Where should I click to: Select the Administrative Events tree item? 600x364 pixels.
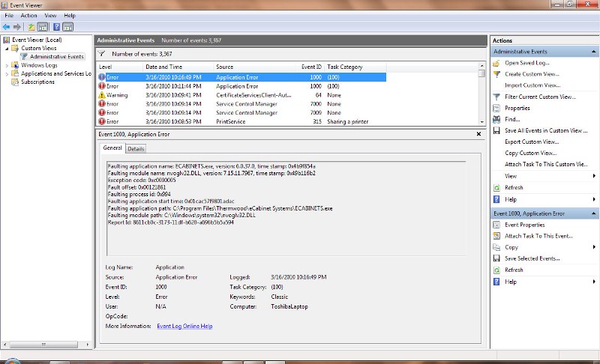click(x=57, y=56)
